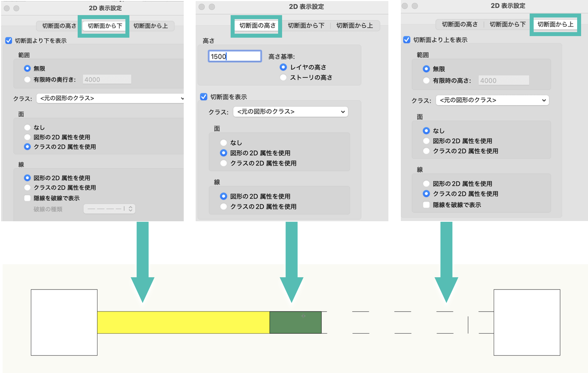The width and height of the screenshot is (588, 373).
Task: Enable 隠線を破線で表示 in left dialog
Action: (x=27, y=198)
